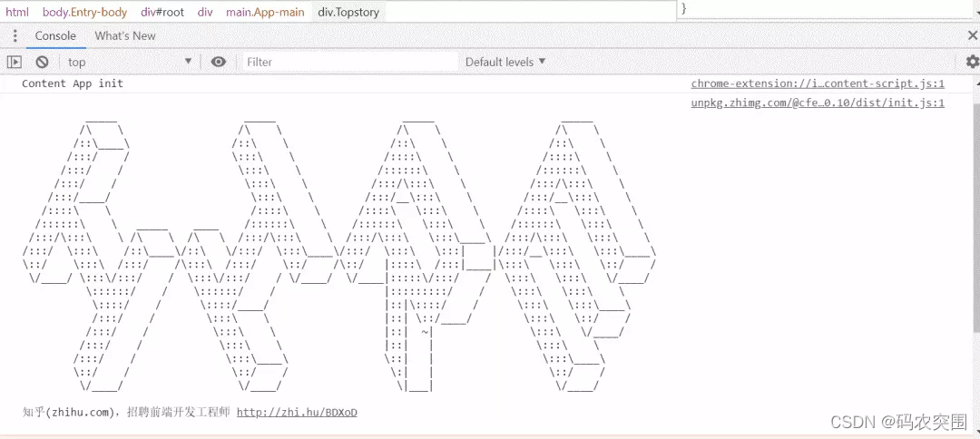Image resolution: width=980 pixels, height=439 pixels.
Task: Select div#root breadcrumb
Action: click(162, 12)
